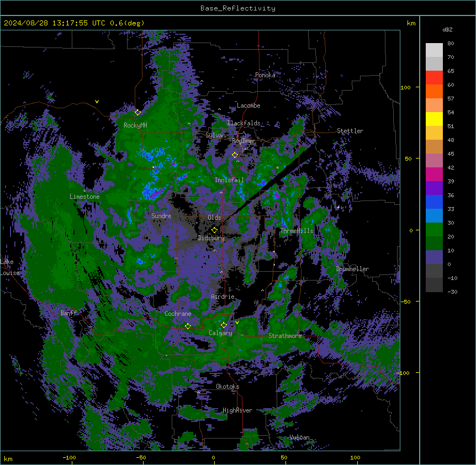Viewport: 476px width, 465px height.
Task: Click the mauve legend swatch between 45 and 42
Action: [434, 160]
